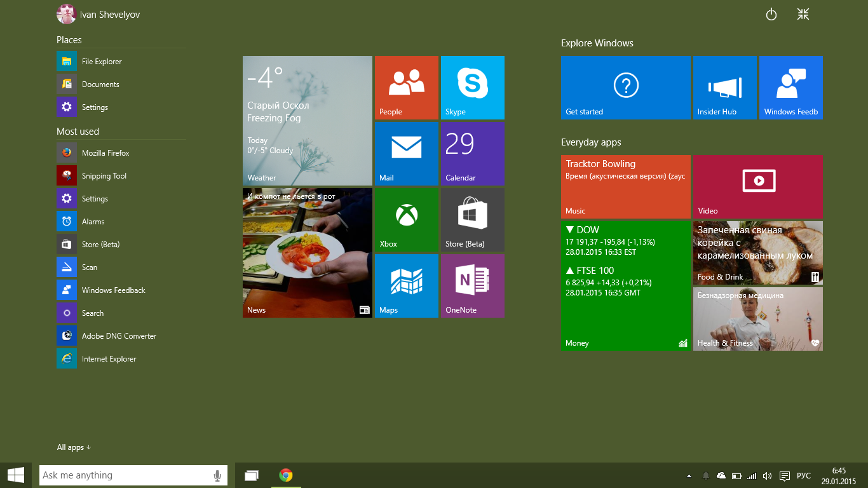Open the Windows Feedback tile
868x488 pixels.
791,88
